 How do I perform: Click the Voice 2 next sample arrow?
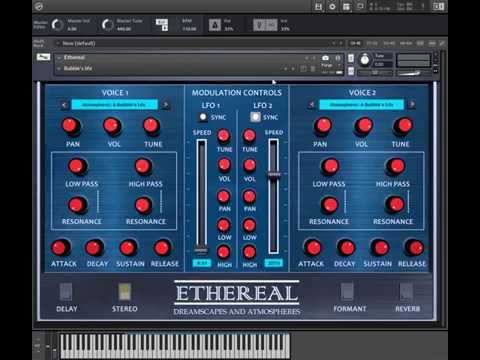pos(412,105)
